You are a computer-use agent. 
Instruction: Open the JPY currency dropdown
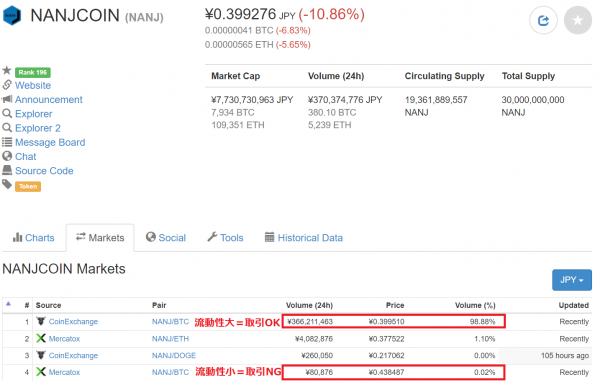(x=572, y=280)
